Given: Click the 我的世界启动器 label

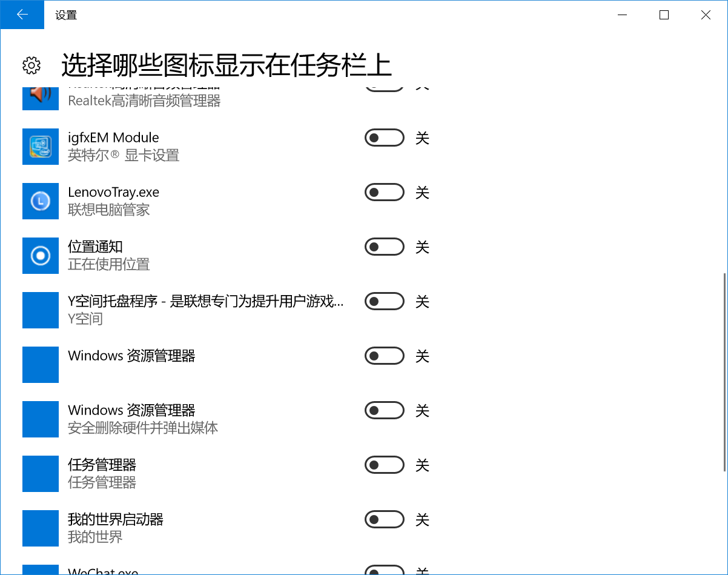Looking at the screenshot, I should (x=116, y=519).
